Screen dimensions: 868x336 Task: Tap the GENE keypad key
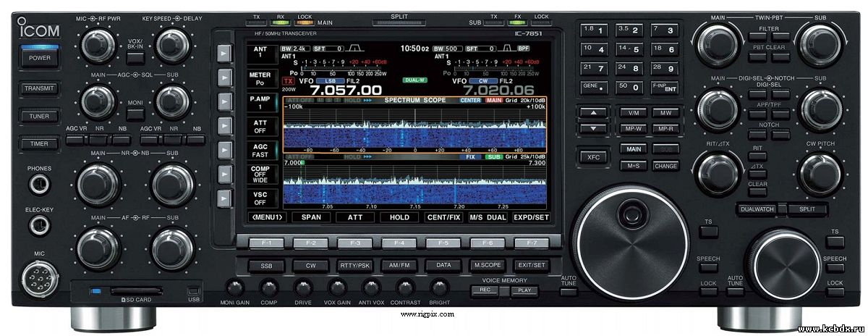[x=594, y=87]
